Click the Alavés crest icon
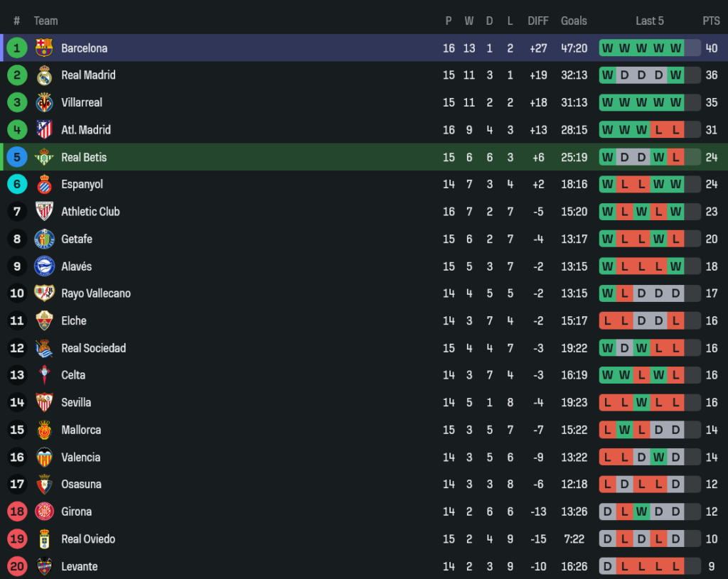728x579 pixels. pos(44,266)
